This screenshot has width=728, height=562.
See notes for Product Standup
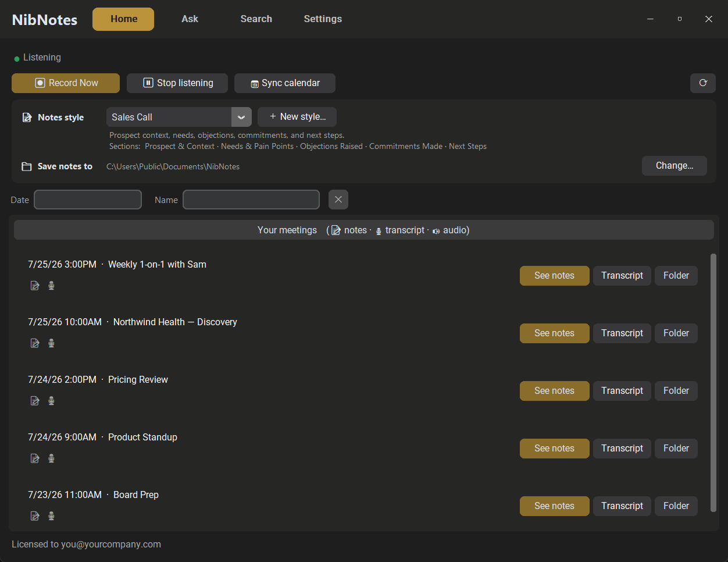554,449
